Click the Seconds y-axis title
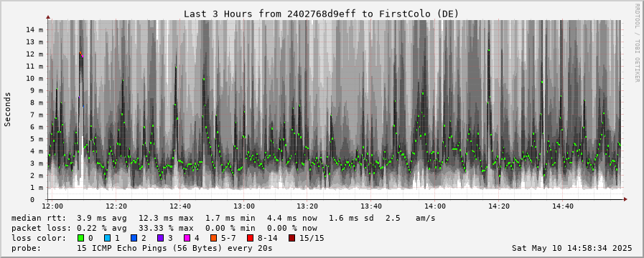This screenshot has width=644, height=258. (7, 109)
